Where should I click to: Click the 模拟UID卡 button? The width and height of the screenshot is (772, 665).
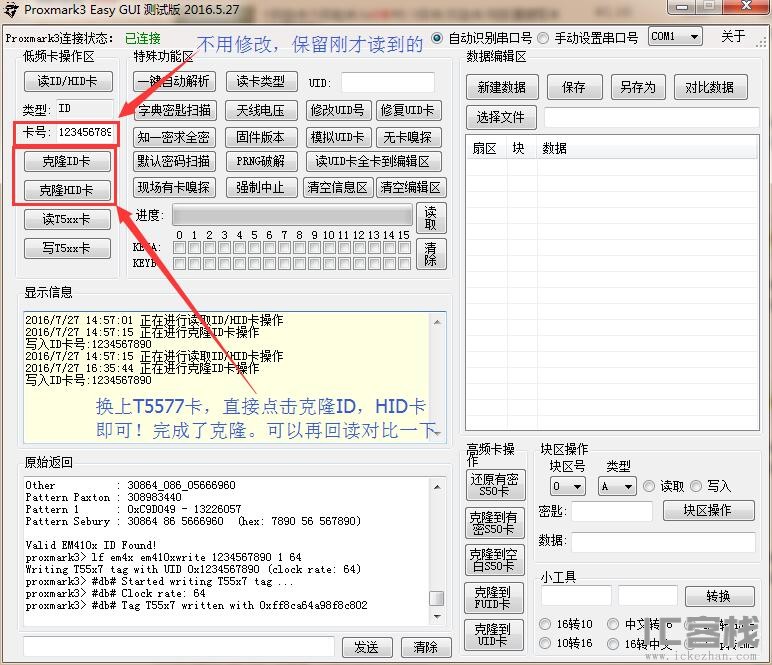pos(338,137)
